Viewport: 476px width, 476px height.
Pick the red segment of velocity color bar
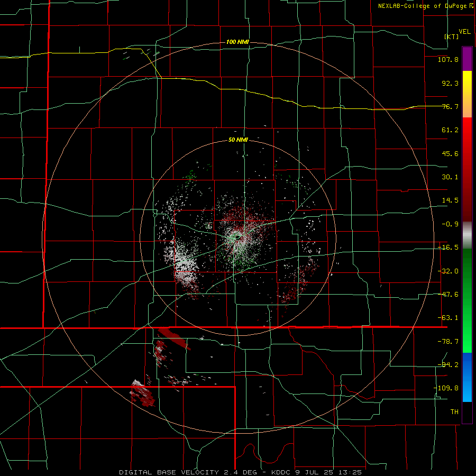[467, 169]
